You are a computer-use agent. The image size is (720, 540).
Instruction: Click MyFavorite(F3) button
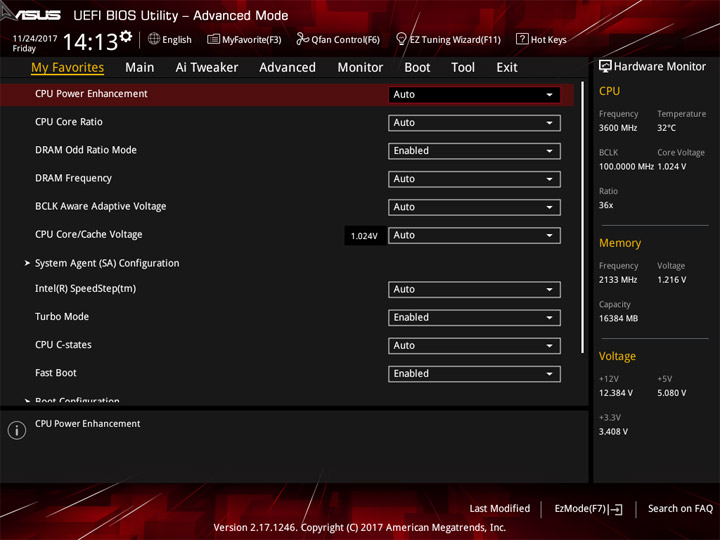tap(244, 39)
